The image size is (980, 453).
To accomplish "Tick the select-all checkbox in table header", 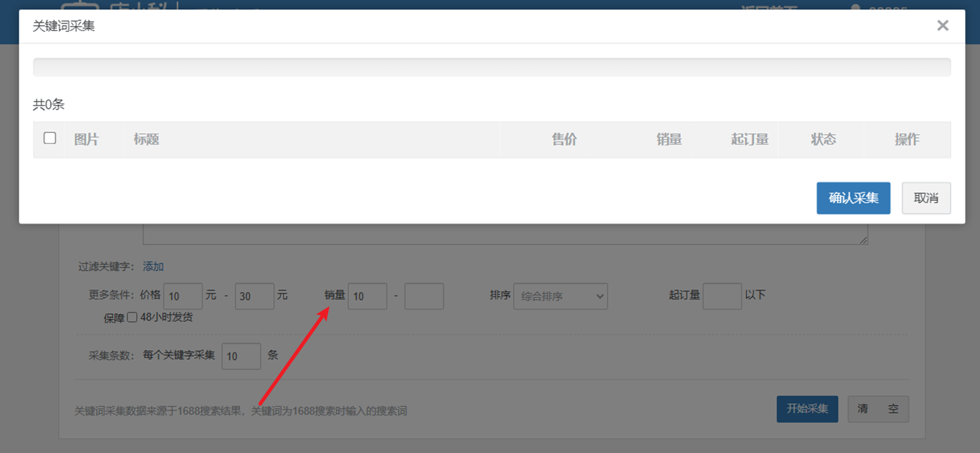I will (50, 138).
